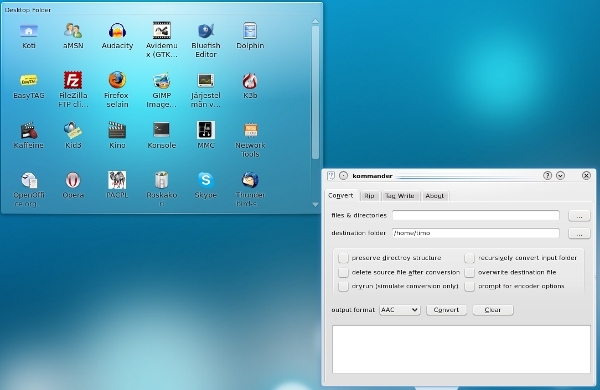Open the MMC icon
This screenshot has width=600, height=390.
[x=206, y=130]
